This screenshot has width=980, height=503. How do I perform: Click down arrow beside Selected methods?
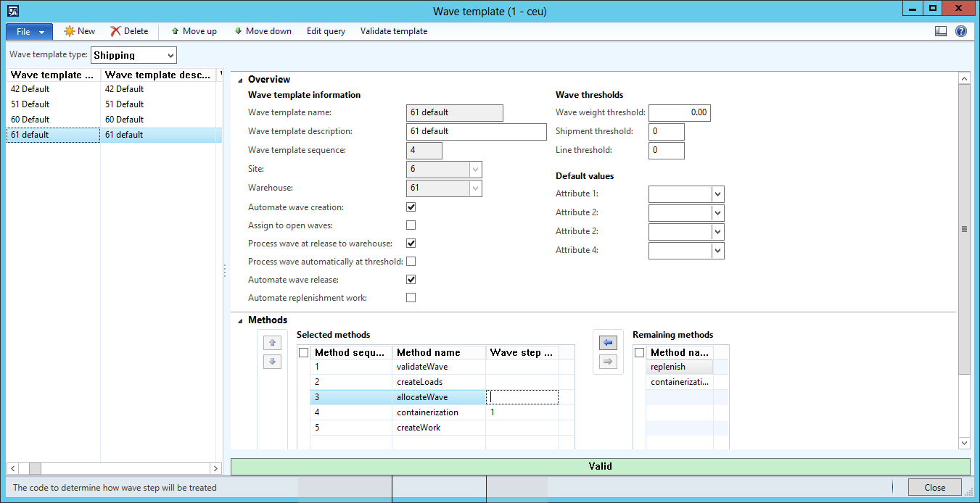(272, 361)
